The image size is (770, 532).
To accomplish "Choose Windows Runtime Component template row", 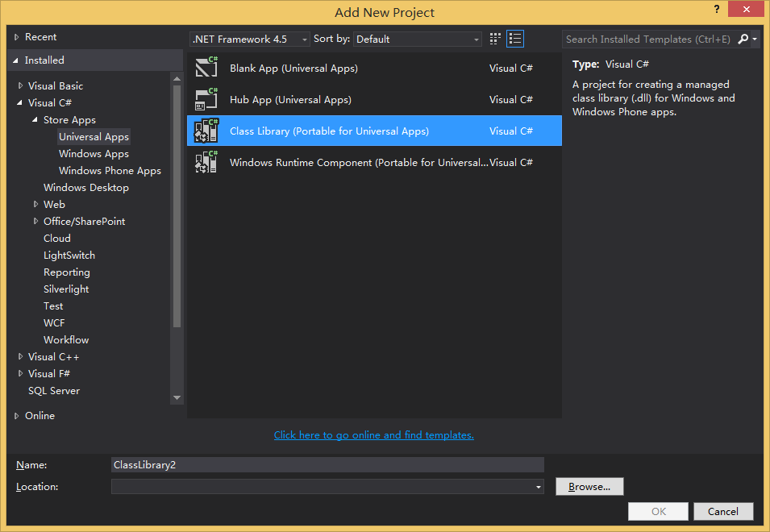I will [x=374, y=163].
